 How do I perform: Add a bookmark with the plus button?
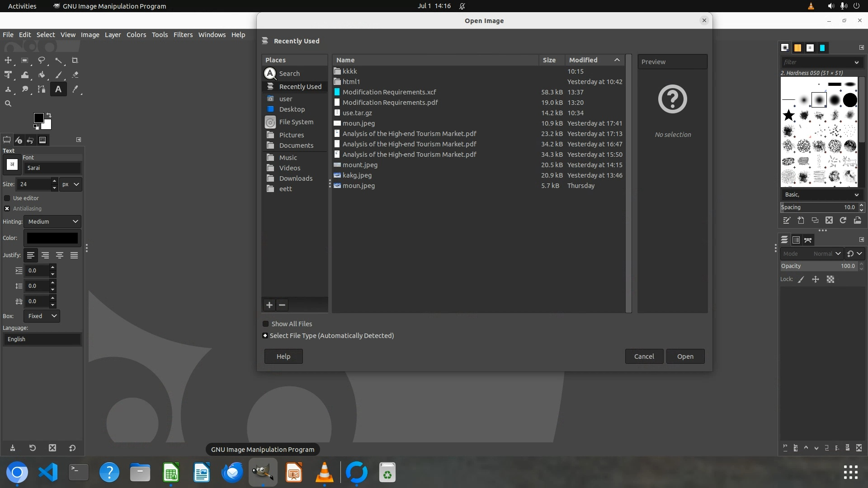[269, 305]
